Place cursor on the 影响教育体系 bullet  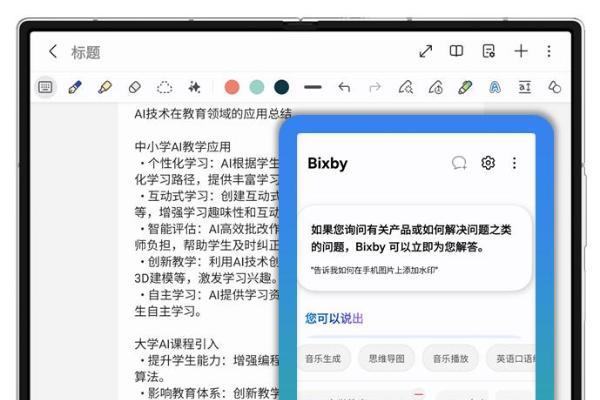[x=209, y=393]
